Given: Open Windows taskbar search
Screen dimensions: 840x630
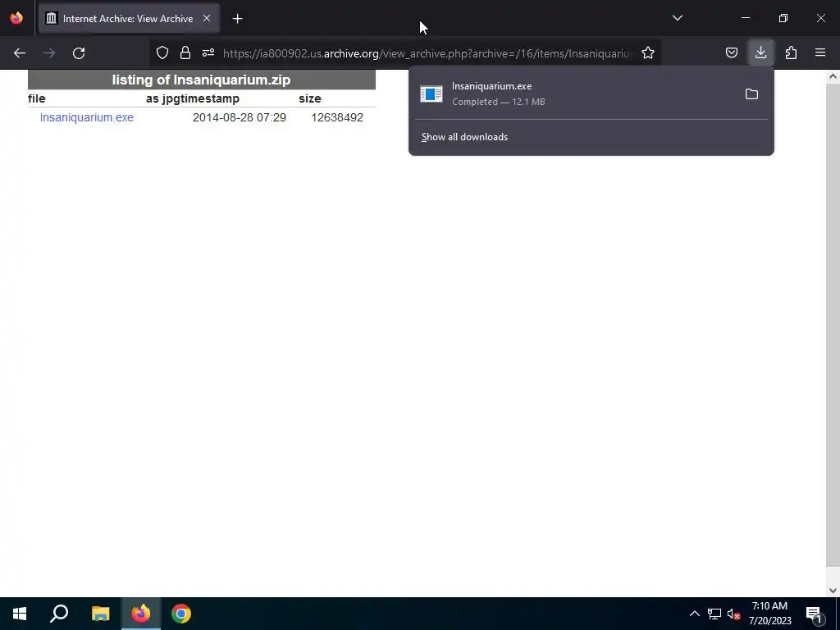Looking at the screenshot, I should 59,614.
